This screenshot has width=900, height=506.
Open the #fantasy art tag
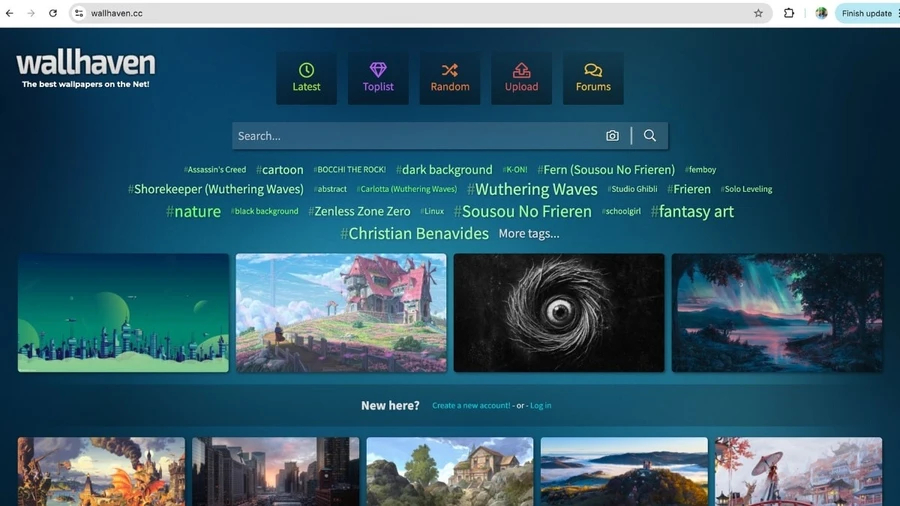coord(692,212)
